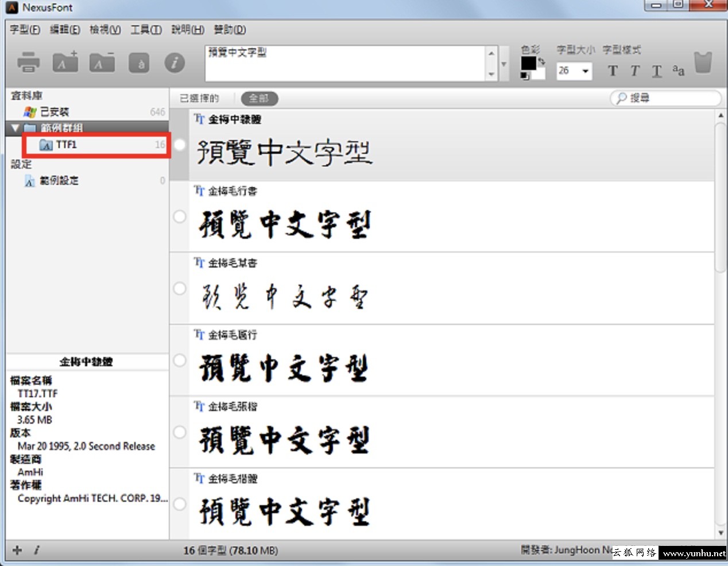
Task: Click the add font folder icon
Action: [x=65, y=61]
